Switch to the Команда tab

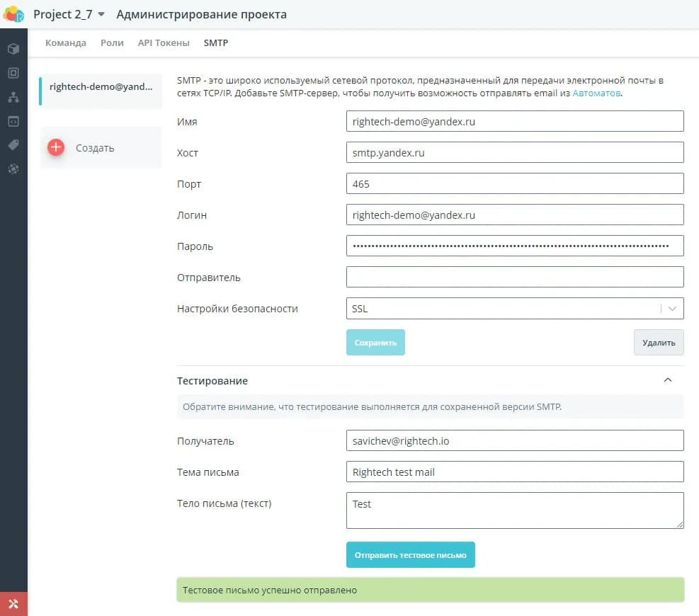66,43
